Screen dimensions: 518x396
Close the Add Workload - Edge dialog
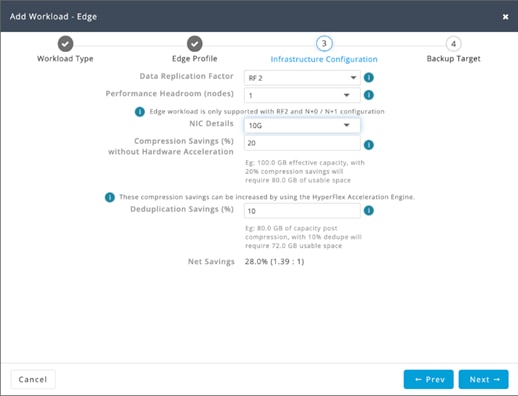click(x=505, y=17)
